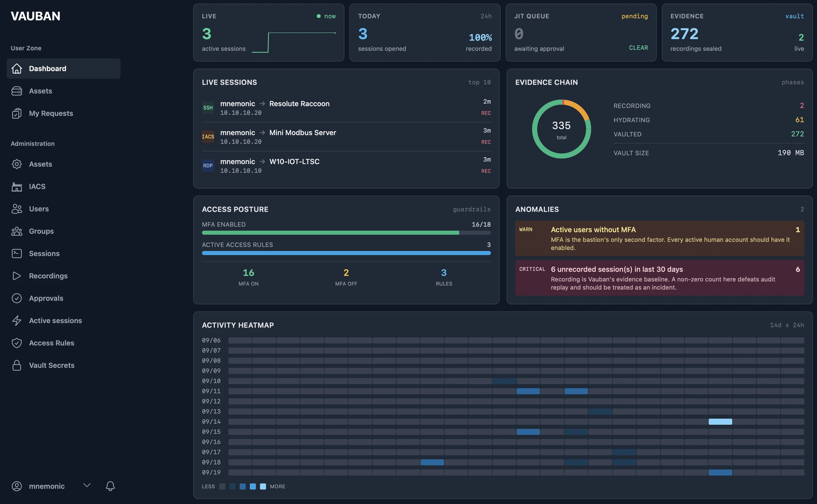Open the Resolute Raccoon live session
The image size is (817, 504).
346,108
